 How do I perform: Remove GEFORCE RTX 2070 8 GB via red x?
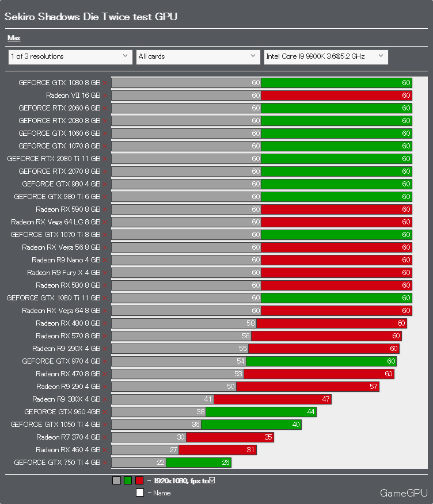point(105,171)
